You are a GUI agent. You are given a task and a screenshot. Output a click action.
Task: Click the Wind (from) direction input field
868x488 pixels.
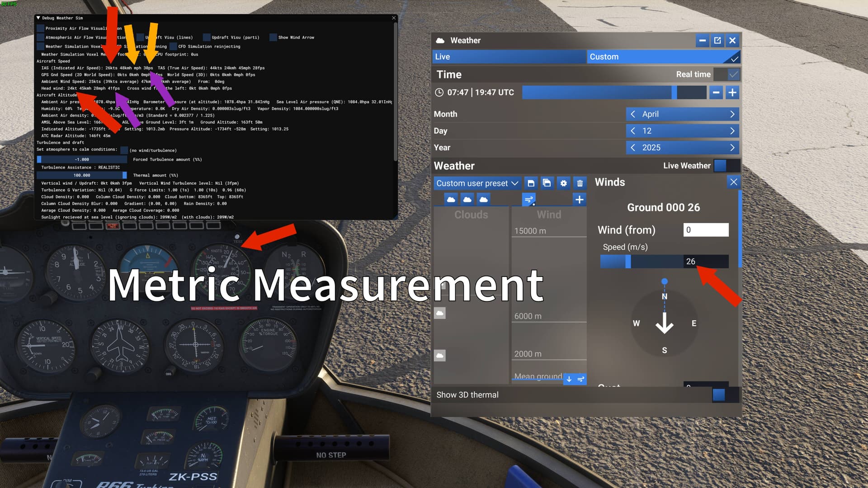pos(706,230)
